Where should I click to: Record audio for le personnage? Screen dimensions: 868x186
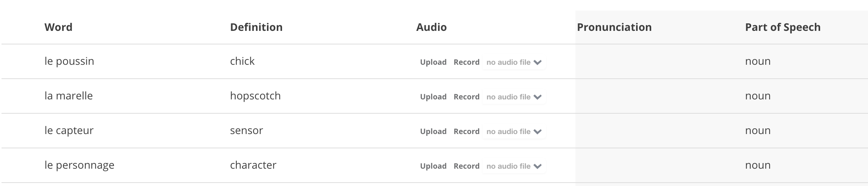point(466,166)
